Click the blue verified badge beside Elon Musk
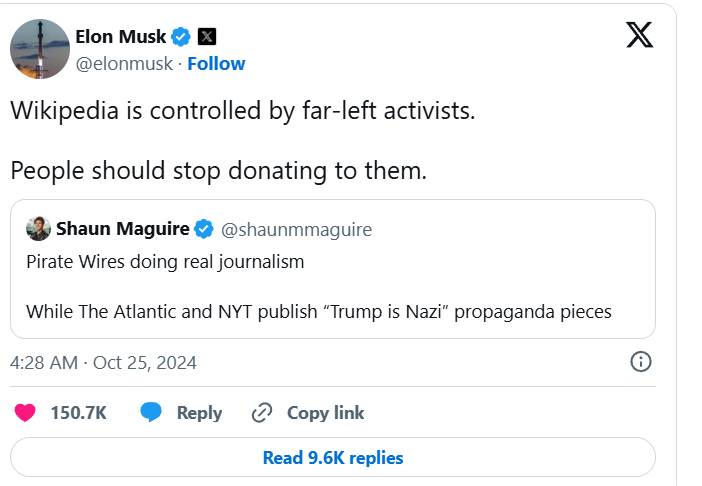This screenshot has width=702, height=486. point(181,37)
